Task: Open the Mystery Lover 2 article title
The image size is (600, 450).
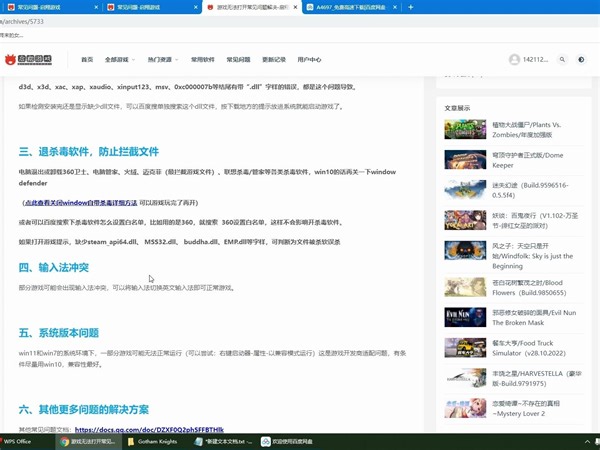Action: (x=526, y=408)
